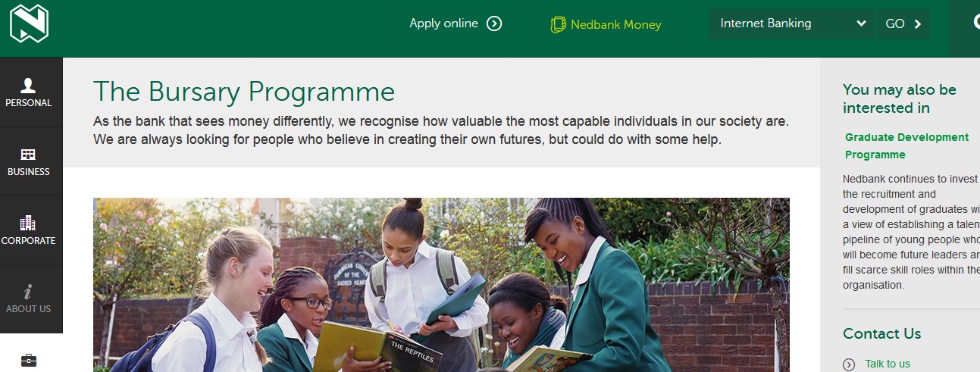Select the Corporate menu label

[x=29, y=241]
